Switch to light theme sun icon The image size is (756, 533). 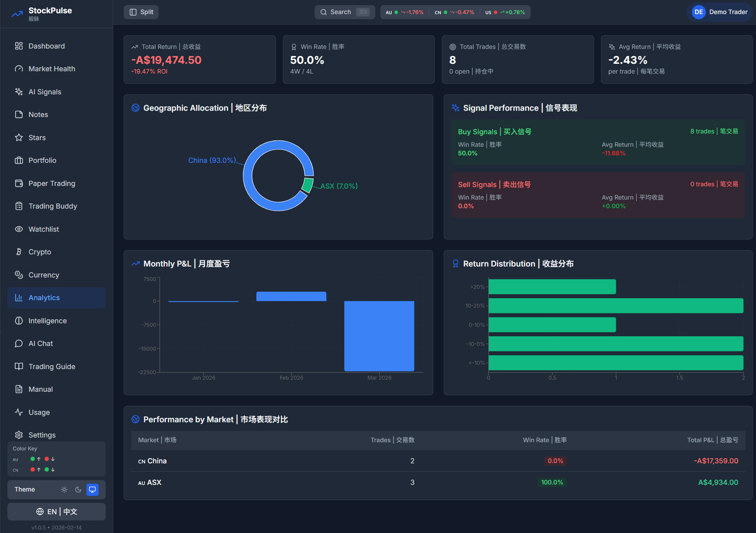(64, 490)
